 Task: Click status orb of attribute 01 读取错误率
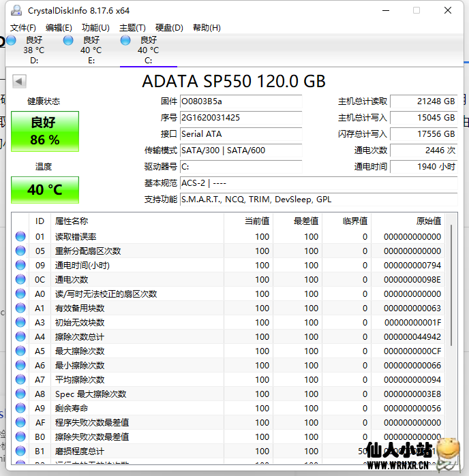click(x=20, y=236)
